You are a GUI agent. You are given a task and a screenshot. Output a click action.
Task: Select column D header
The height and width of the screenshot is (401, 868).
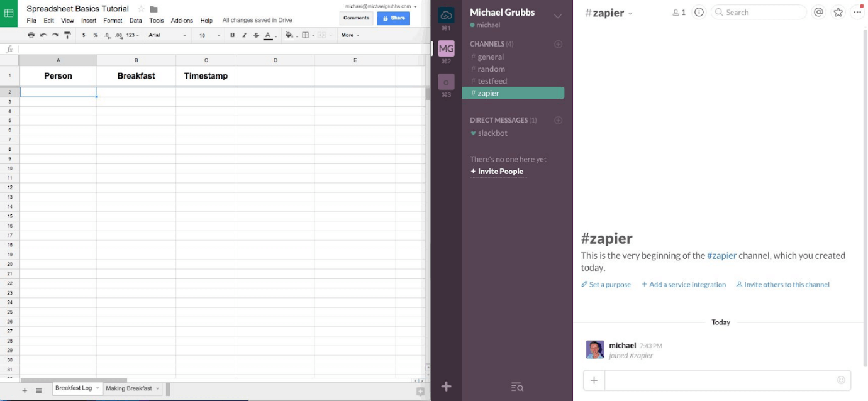[275, 60]
